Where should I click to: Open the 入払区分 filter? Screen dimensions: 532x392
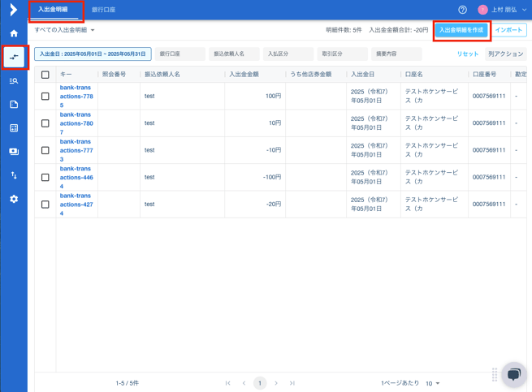288,54
